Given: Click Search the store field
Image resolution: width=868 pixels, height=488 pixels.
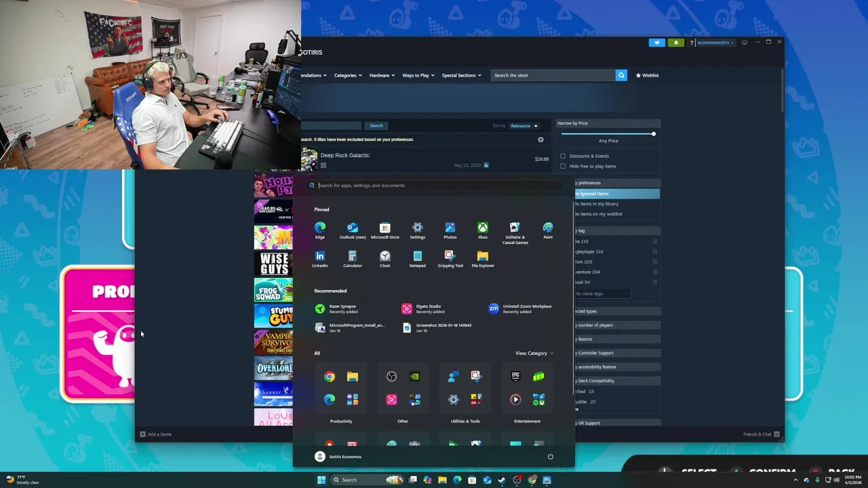Looking at the screenshot, I should tap(553, 75).
